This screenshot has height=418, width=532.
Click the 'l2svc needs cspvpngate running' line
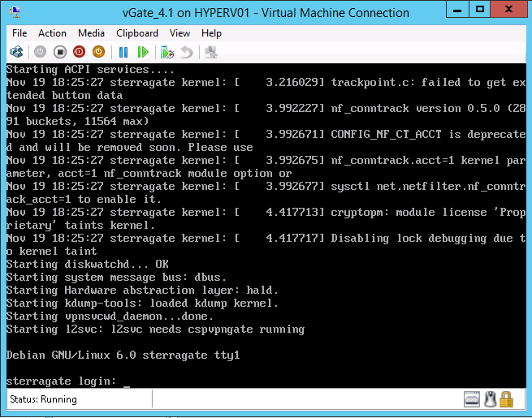(x=208, y=330)
